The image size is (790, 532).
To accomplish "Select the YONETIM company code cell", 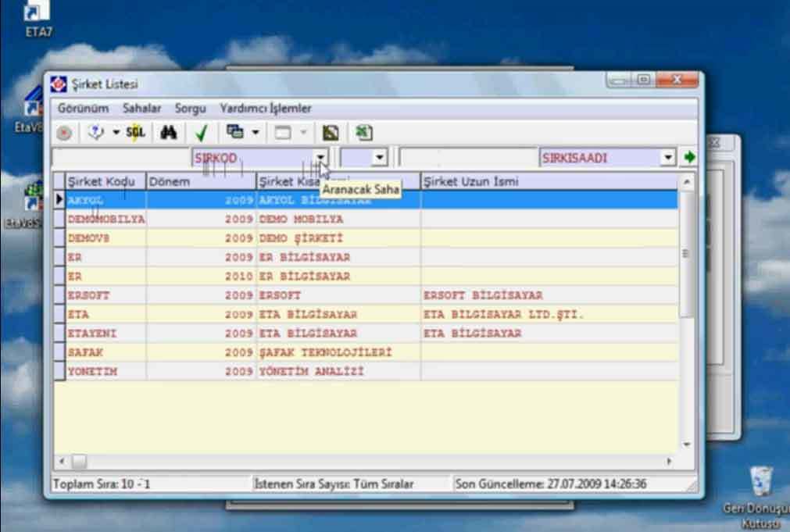I will [105, 372].
